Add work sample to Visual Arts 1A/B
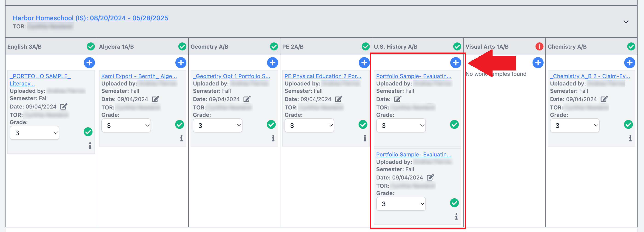The height and width of the screenshot is (232, 644). point(538,63)
